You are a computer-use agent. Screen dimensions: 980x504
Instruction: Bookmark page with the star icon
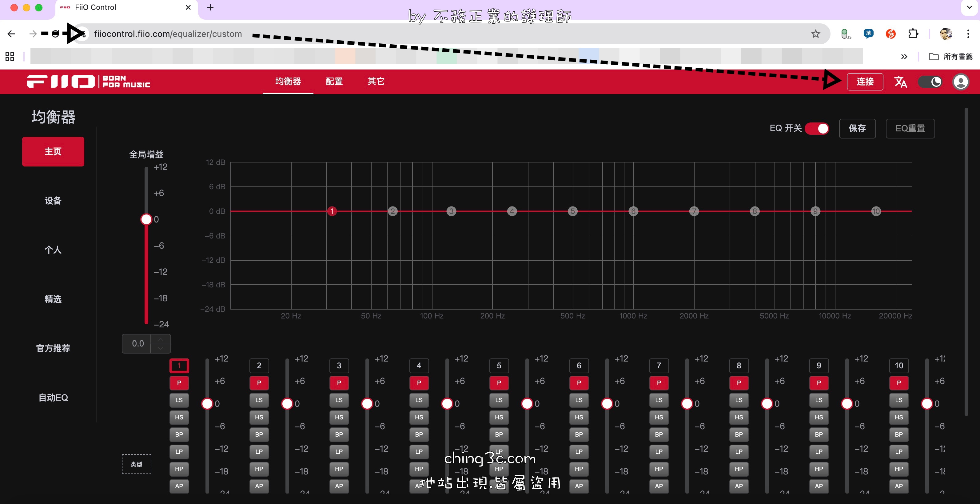tap(815, 34)
